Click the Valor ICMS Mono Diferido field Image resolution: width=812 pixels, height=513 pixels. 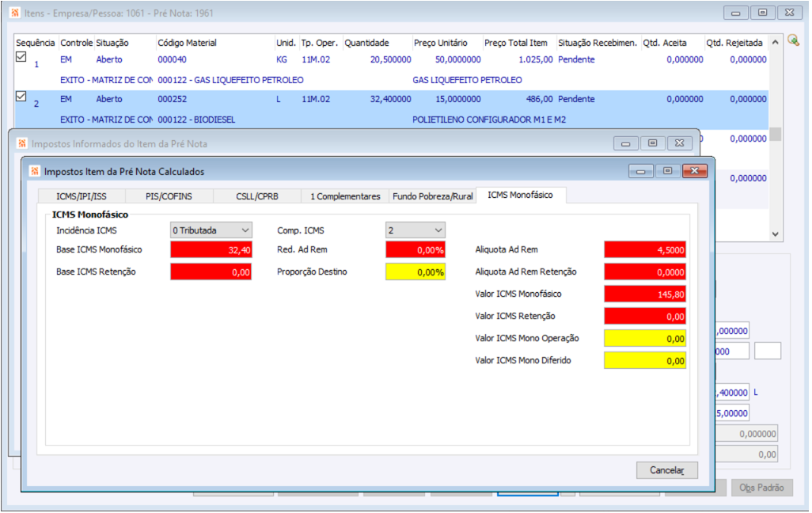tap(645, 361)
